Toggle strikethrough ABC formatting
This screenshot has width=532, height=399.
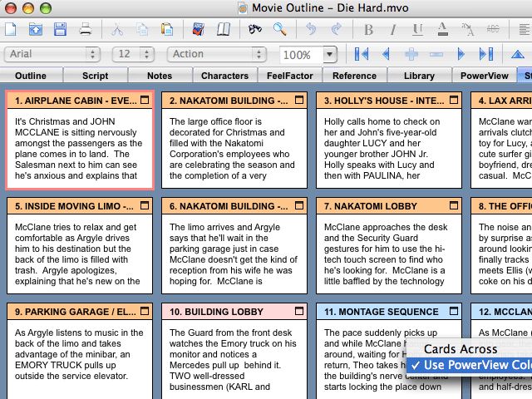click(493, 29)
